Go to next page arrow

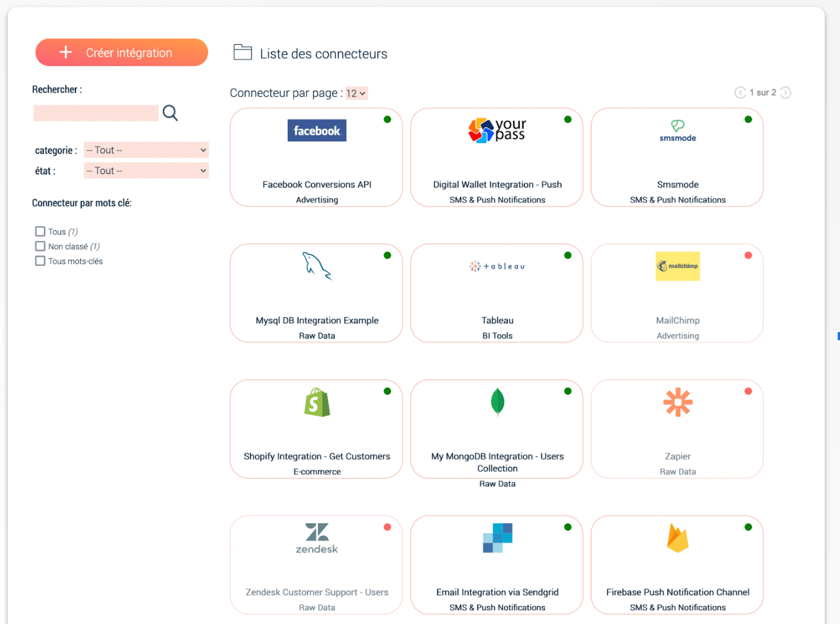[x=786, y=92]
